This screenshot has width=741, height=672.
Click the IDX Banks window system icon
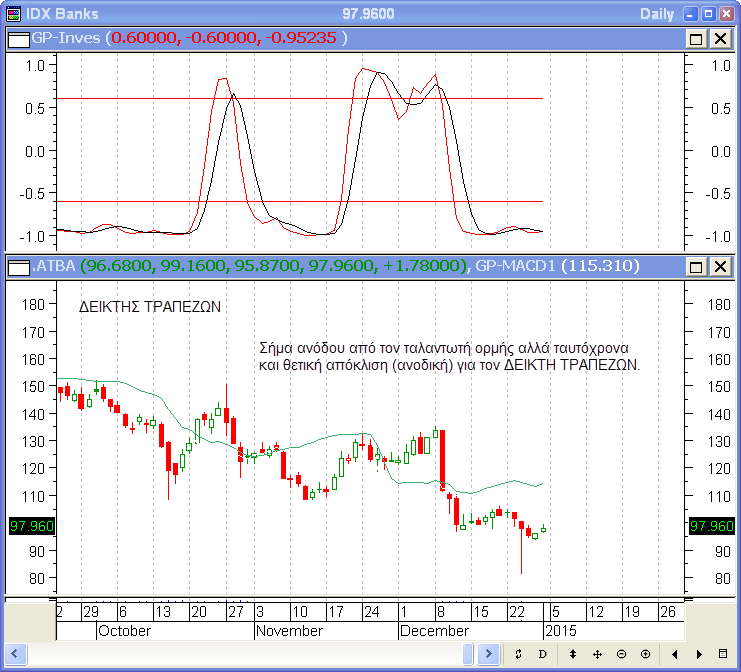tap(13, 14)
